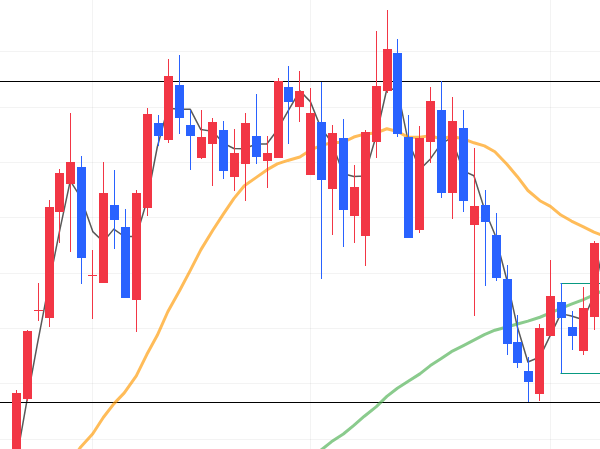Click the small blue candle at chart's lowest point
600x449 pixels.
[528, 376]
